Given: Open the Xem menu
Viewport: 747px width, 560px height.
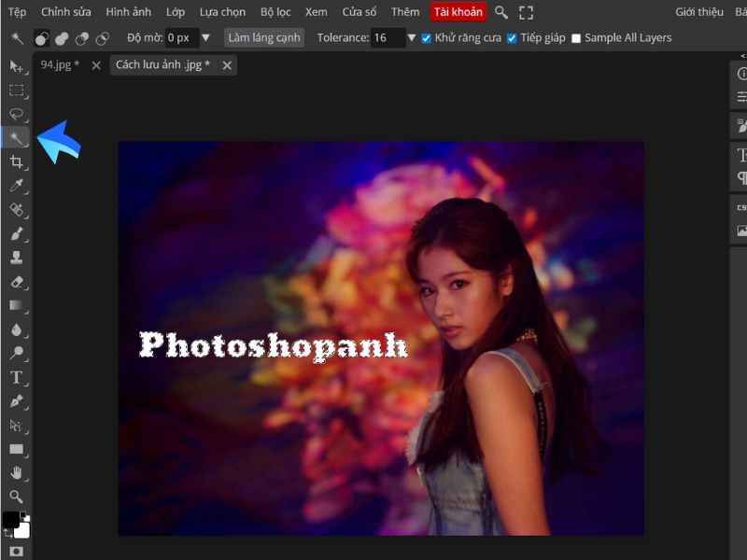Looking at the screenshot, I should click(x=317, y=12).
